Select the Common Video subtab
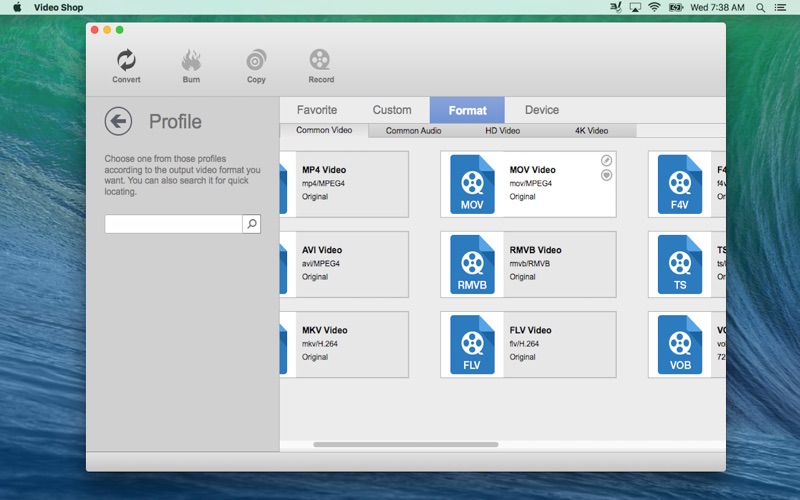 (324, 131)
